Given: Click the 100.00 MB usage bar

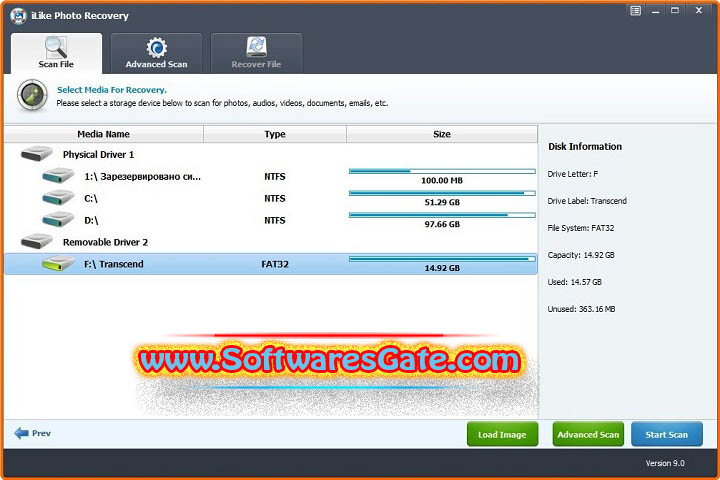Looking at the screenshot, I should (442, 171).
